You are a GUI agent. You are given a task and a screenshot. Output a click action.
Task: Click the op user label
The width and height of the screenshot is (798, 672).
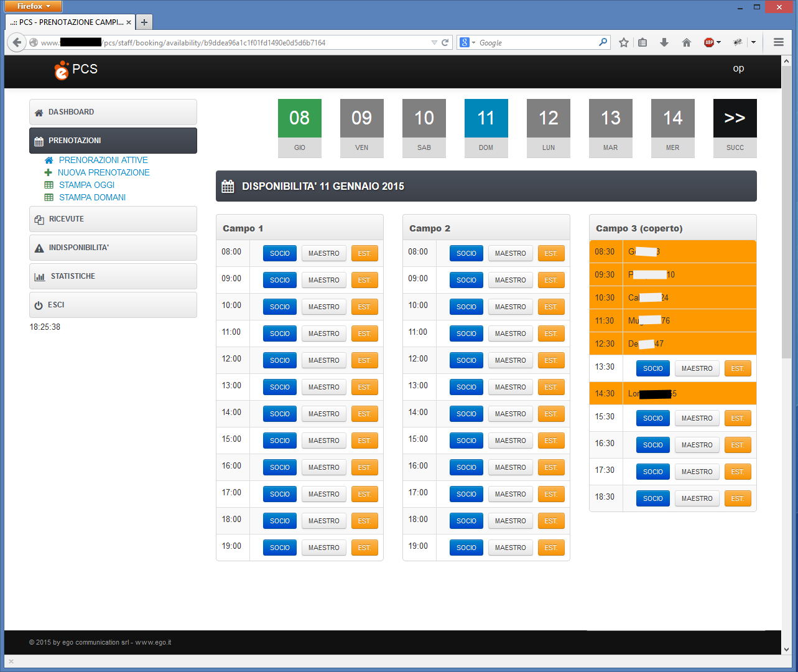pos(738,68)
